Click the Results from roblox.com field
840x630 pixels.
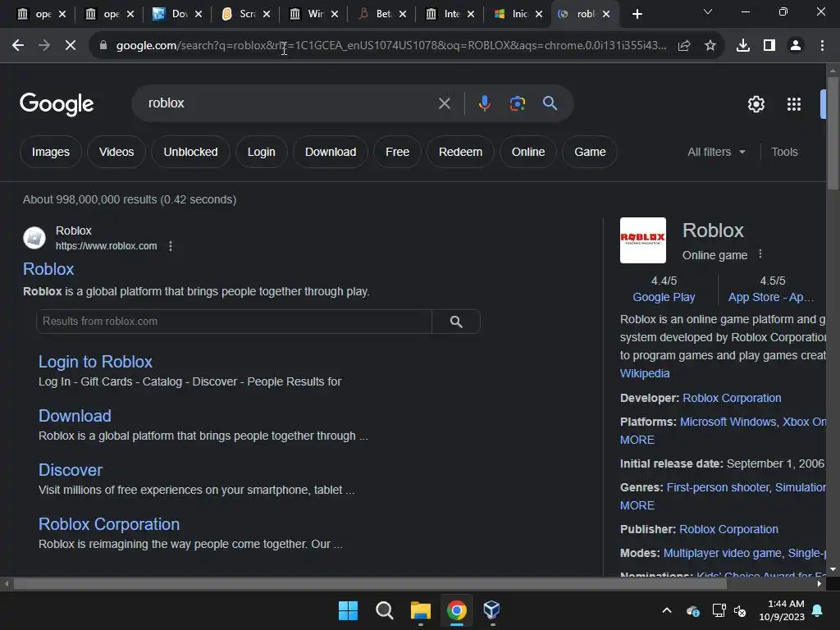coord(234,322)
